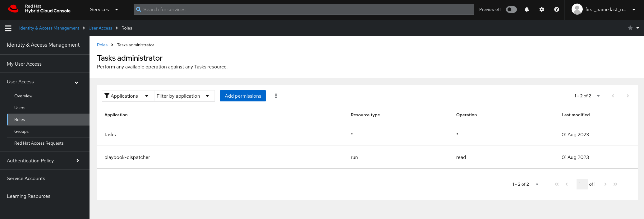
Task: Open the kebab actions menu beside Add permissions
Action: pos(276,96)
